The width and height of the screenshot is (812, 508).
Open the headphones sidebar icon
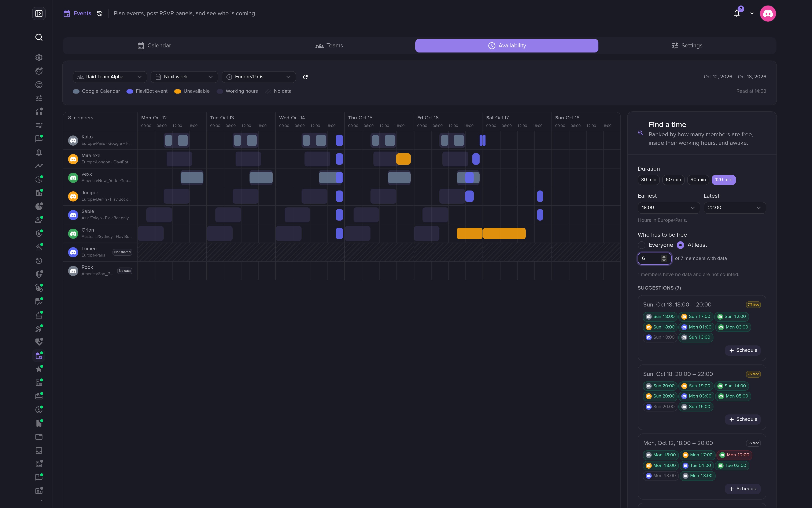pyautogui.click(x=39, y=112)
